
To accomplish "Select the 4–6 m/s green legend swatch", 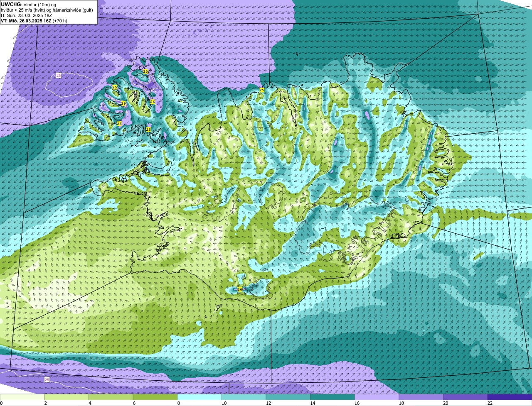I will click(x=111, y=397).
